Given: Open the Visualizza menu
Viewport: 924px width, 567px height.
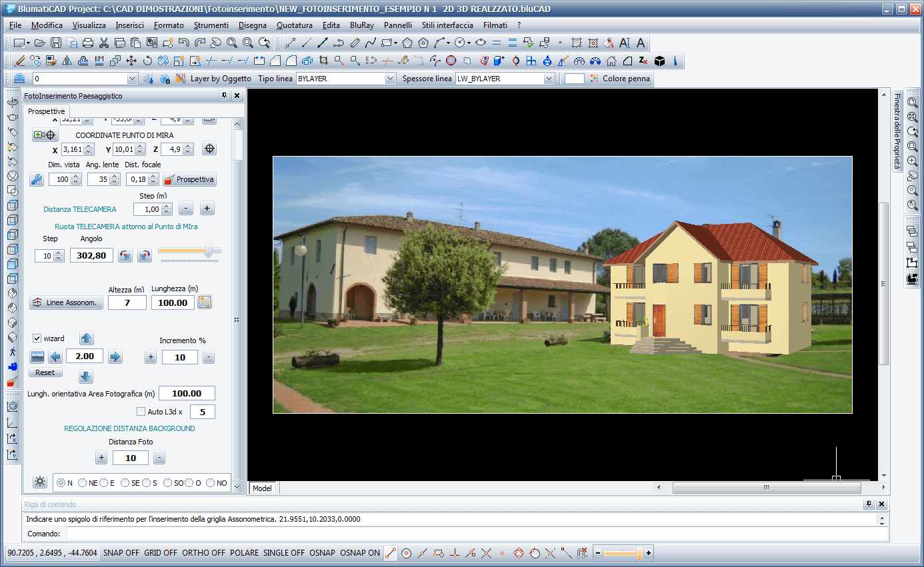Looking at the screenshot, I should coord(89,25).
